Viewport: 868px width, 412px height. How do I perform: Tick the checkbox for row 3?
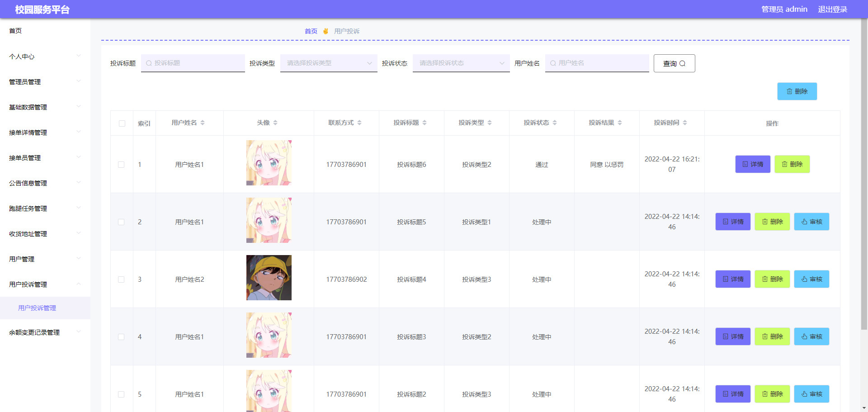[x=121, y=279]
